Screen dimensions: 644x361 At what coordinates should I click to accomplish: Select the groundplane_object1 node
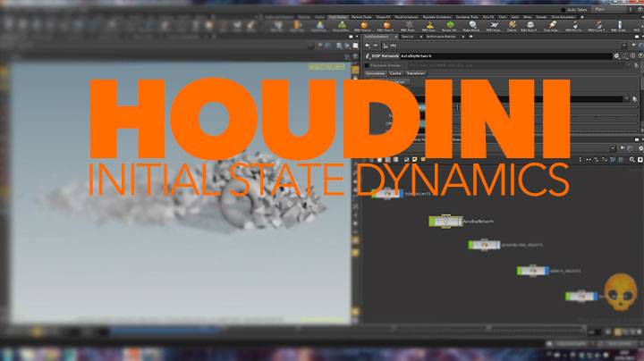pos(484,245)
